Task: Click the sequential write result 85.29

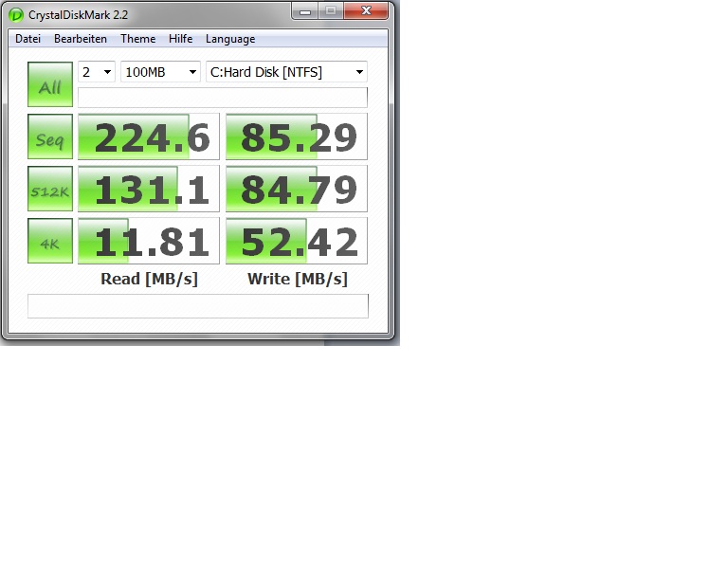Action: (296, 136)
